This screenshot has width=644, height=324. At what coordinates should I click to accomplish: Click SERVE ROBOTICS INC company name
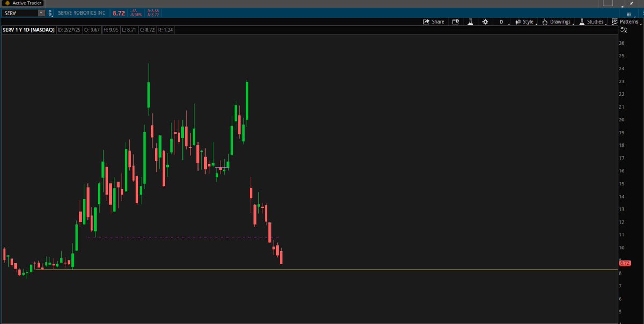(x=82, y=12)
